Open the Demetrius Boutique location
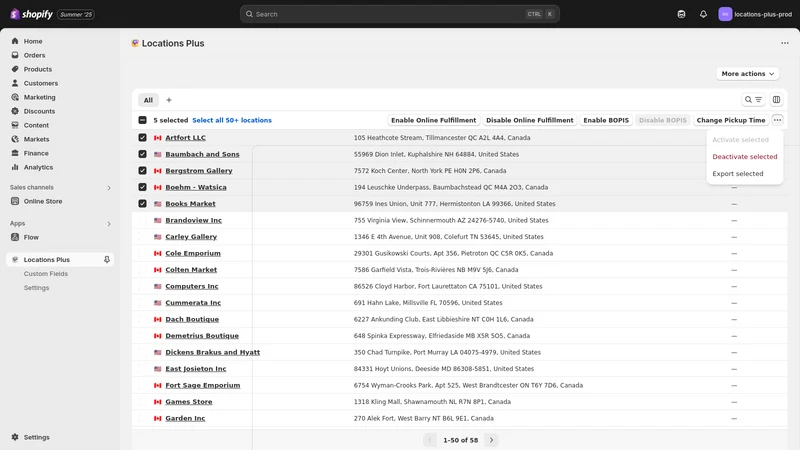The height and width of the screenshot is (450, 800). 202,336
